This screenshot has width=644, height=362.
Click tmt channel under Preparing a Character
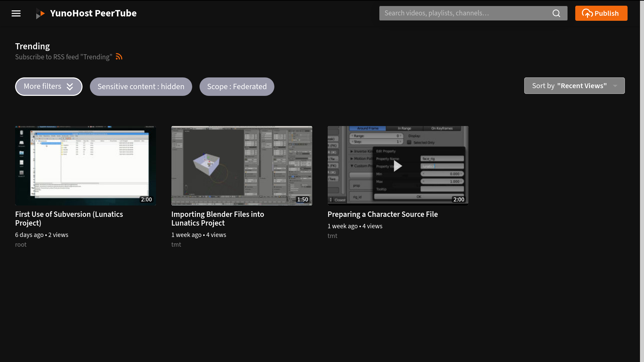pyautogui.click(x=332, y=236)
